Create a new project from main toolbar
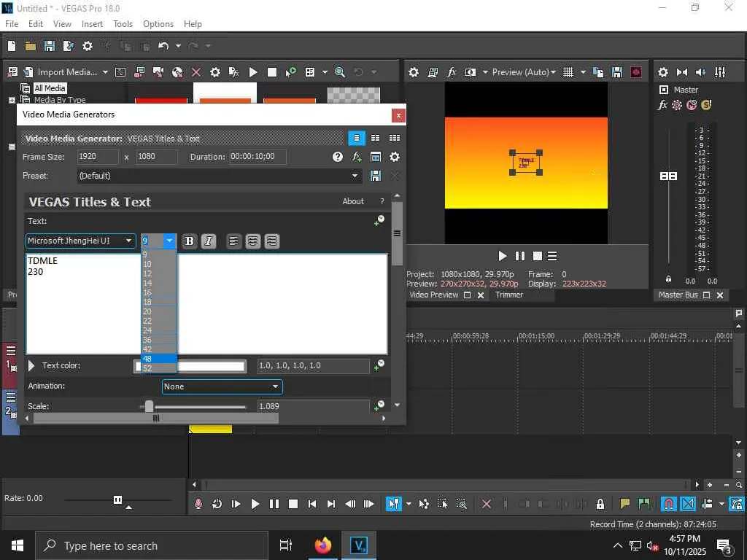This screenshot has height=560, width=747. click(x=12, y=46)
